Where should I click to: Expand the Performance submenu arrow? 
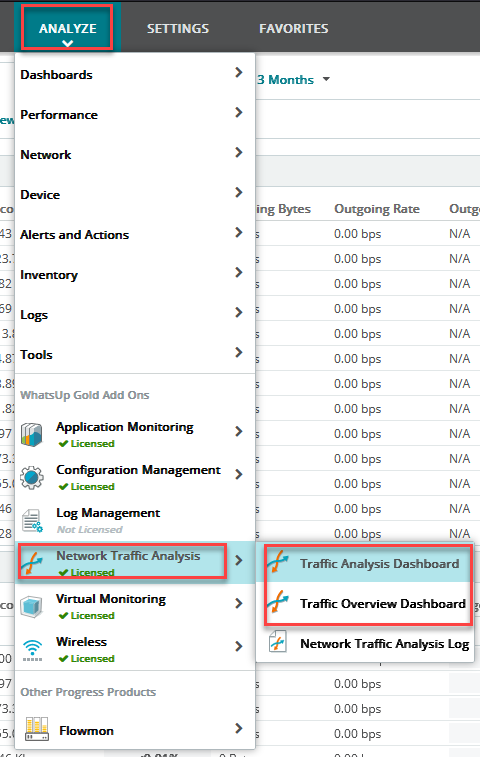[x=239, y=112]
